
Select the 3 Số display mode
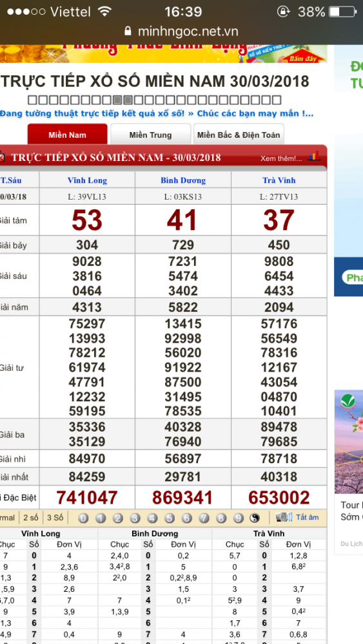click(x=55, y=518)
